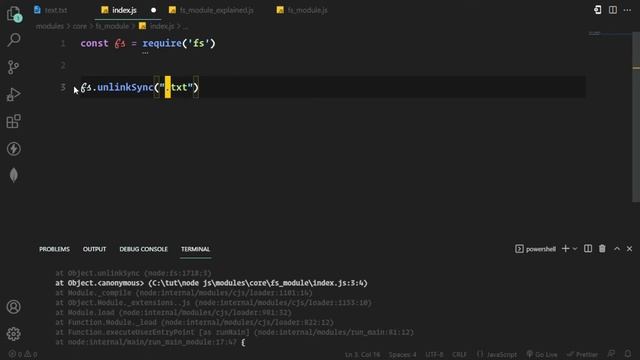Click line number 3 in gutter
This screenshot has width=640, height=360.
tap(63, 87)
